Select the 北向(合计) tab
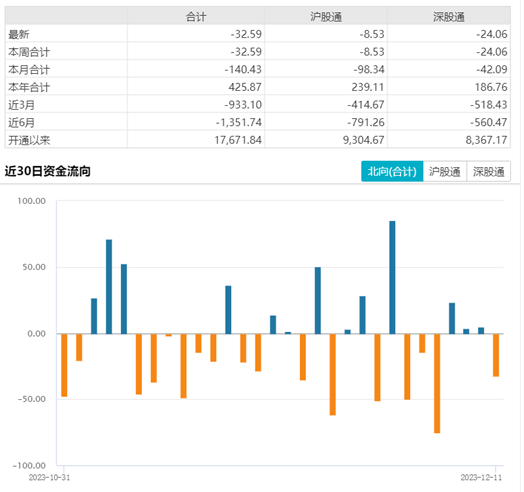The width and height of the screenshot is (524, 492). [392, 171]
